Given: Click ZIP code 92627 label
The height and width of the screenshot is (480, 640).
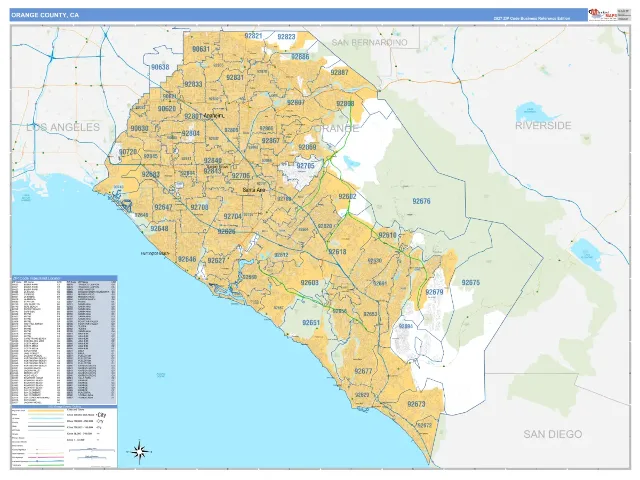Looking at the screenshot, I should click(216, 261).
